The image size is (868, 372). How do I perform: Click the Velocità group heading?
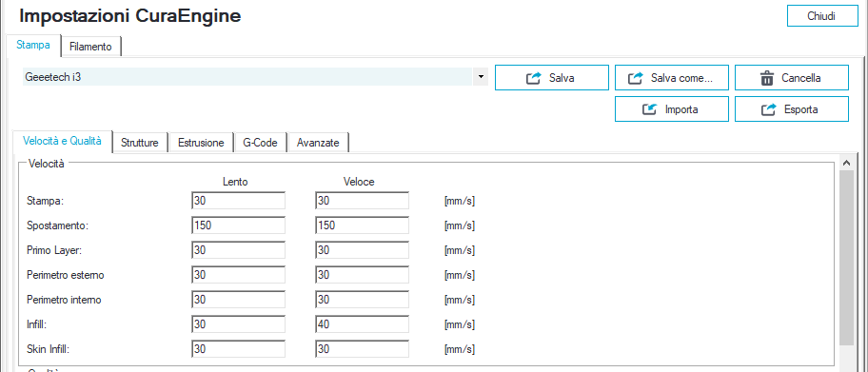click(x=46, y=164)
